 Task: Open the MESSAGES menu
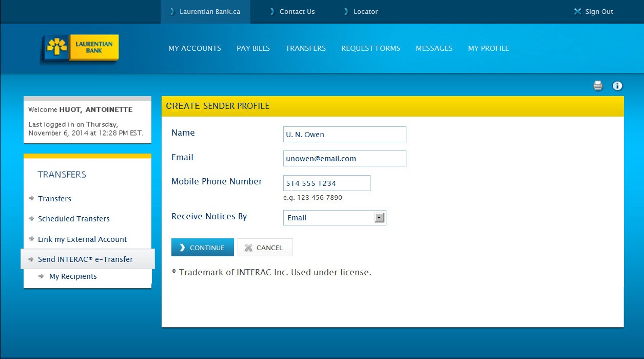tap(434, 48)
